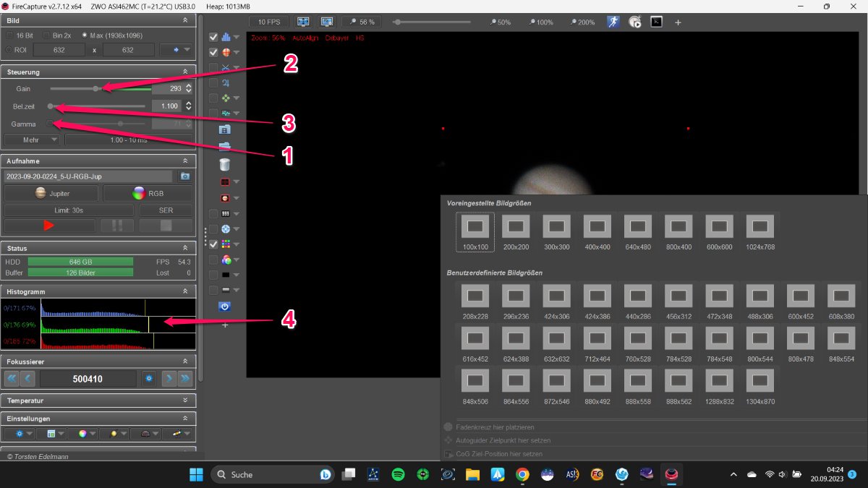Enable the 16 Bit checkbox
Viewport: 868px width, 488px height.
coord(10,35)
